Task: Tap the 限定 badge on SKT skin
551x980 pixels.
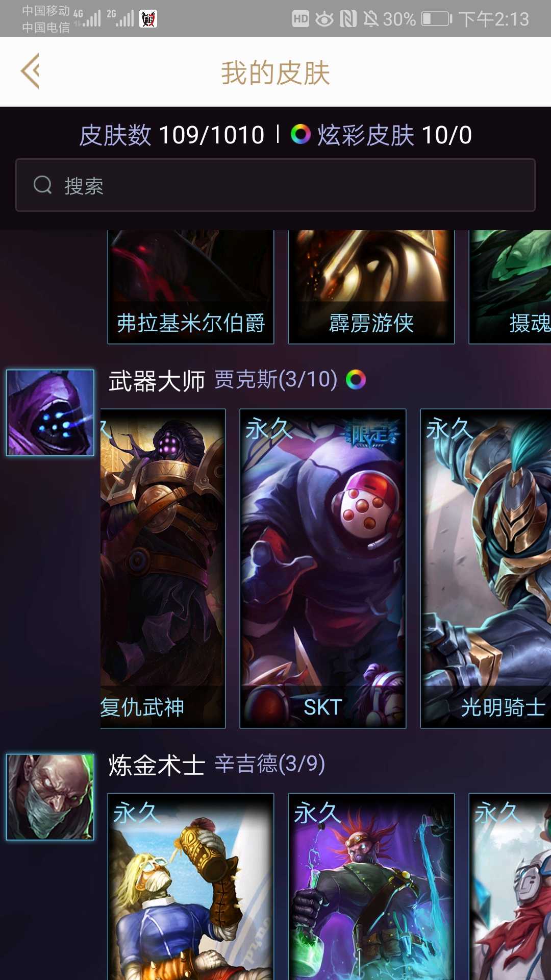Action: pyautogui.click(x=371, y=434)
